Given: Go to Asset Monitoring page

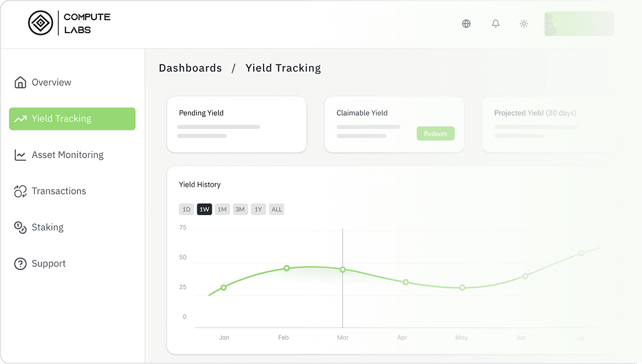Looking at the screenshot, I should click(x=67, y=155).
